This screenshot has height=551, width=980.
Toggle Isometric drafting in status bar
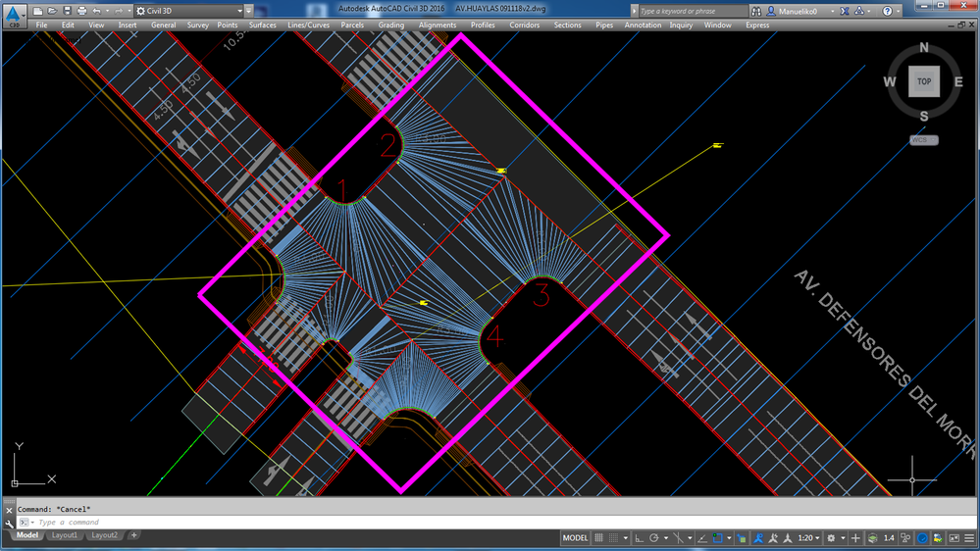coord(678,538)
